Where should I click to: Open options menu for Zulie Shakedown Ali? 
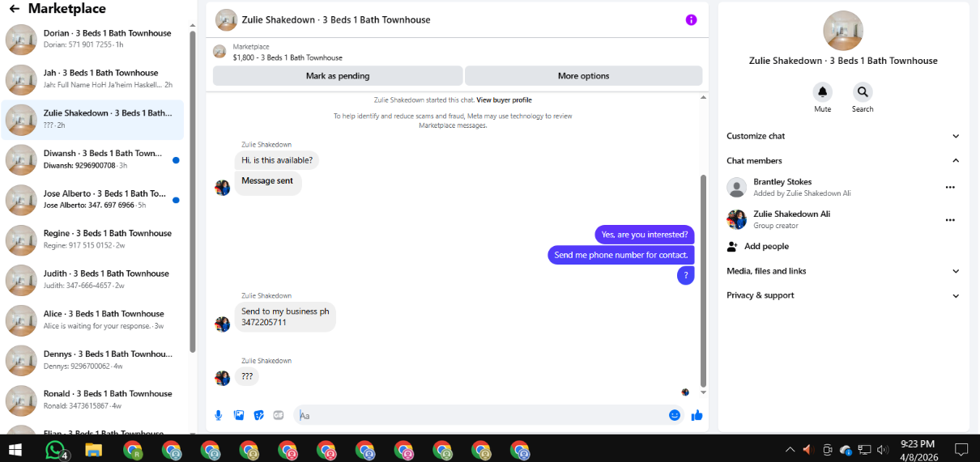tap(950, 220)
